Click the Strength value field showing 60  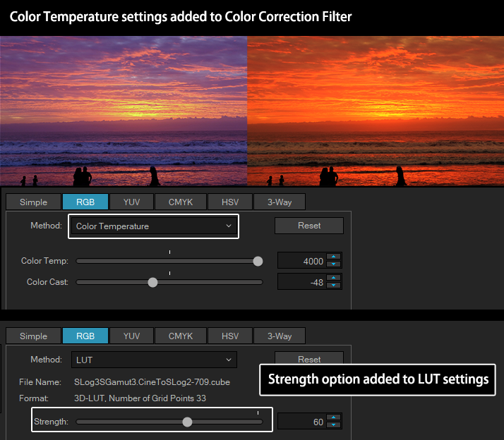click(302, 422)
